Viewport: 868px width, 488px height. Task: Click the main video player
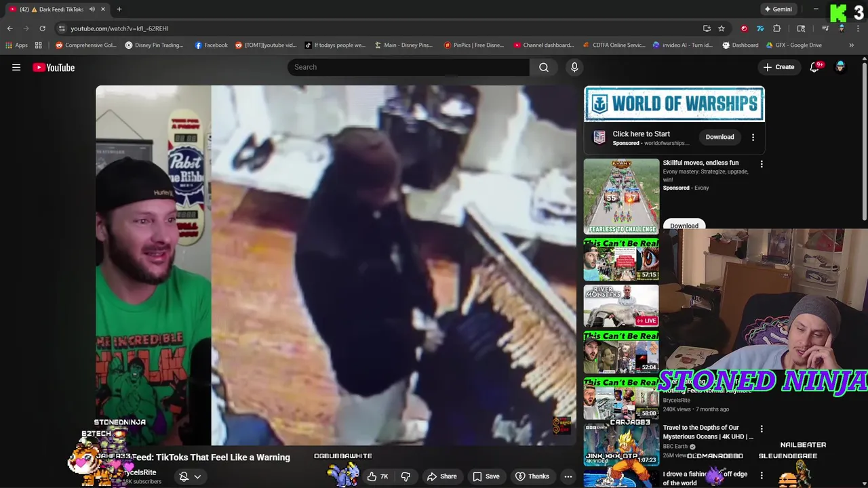[336, 265]
